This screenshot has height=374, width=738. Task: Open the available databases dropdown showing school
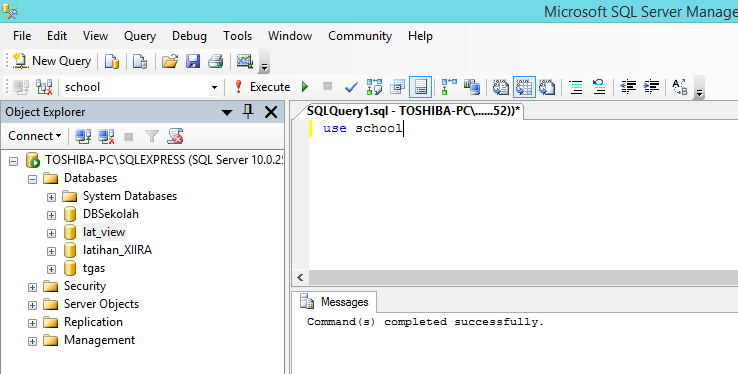pos(214,88)
